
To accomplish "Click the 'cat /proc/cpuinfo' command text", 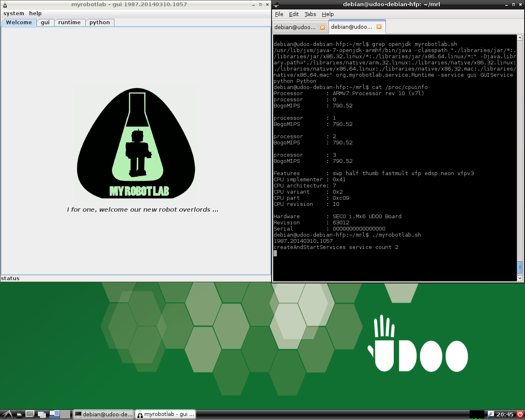I will [x=400, y=87].
